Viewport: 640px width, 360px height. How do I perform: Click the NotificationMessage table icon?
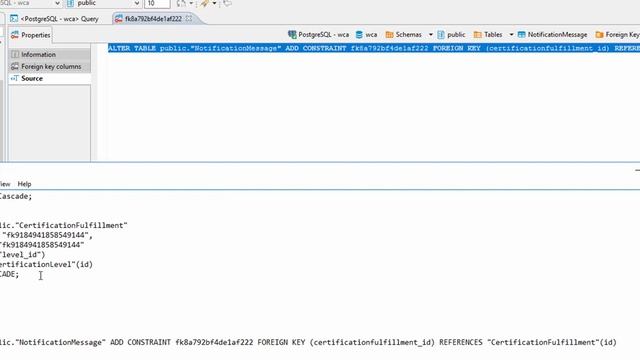coord(521,35)
